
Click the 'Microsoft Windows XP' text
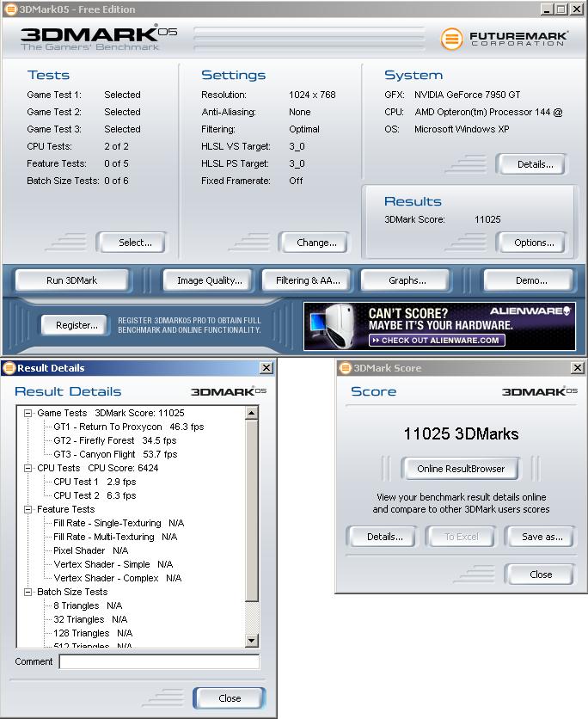[x=462, y=129]
